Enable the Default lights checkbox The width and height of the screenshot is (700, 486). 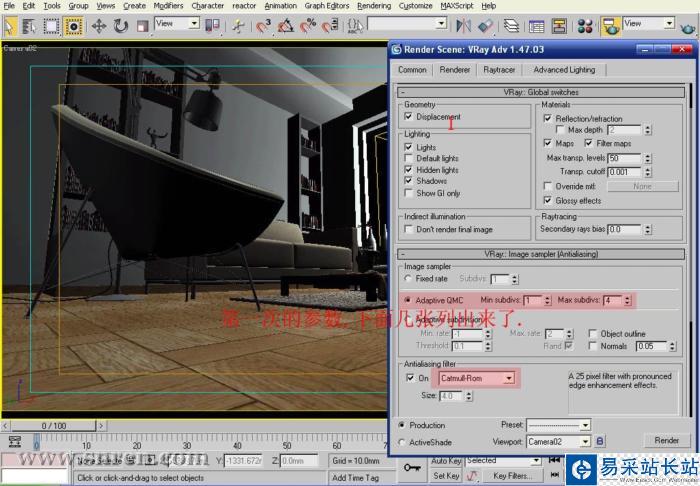point(408,158)
